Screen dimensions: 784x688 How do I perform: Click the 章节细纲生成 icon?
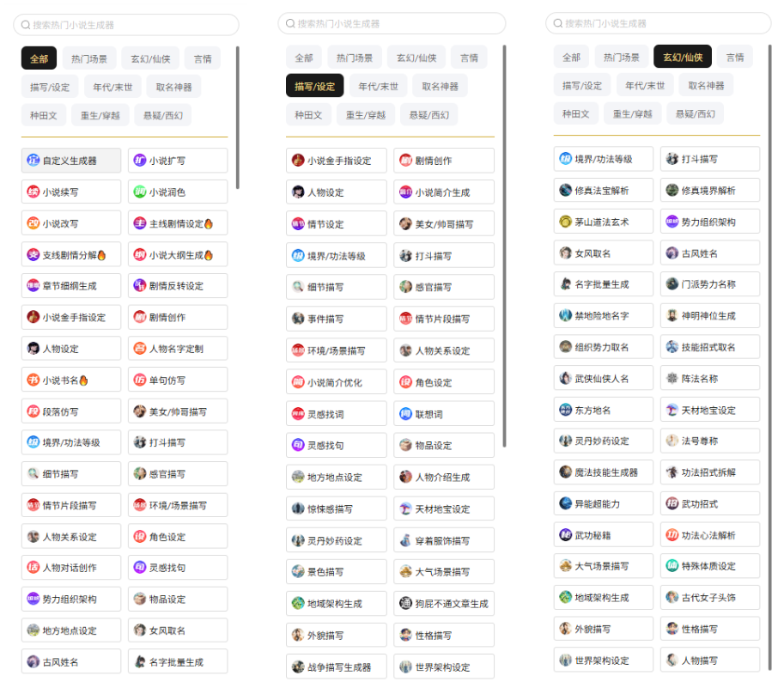[33, 286]
